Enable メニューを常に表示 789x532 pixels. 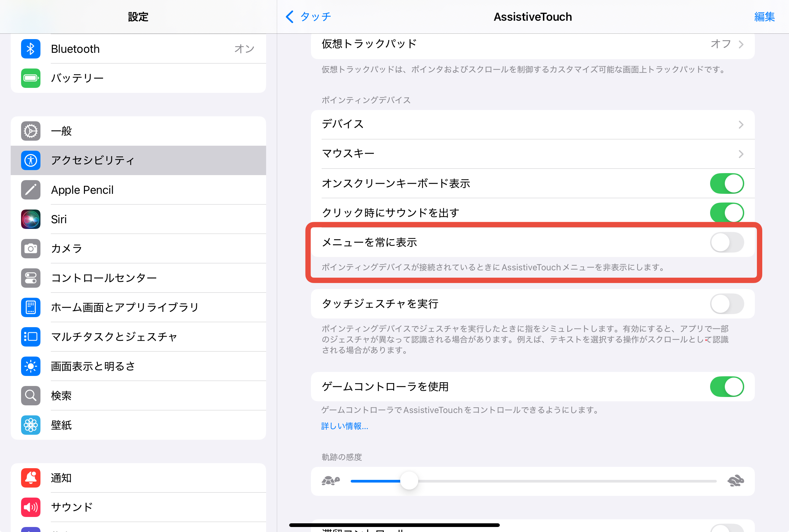coord(726,242)
